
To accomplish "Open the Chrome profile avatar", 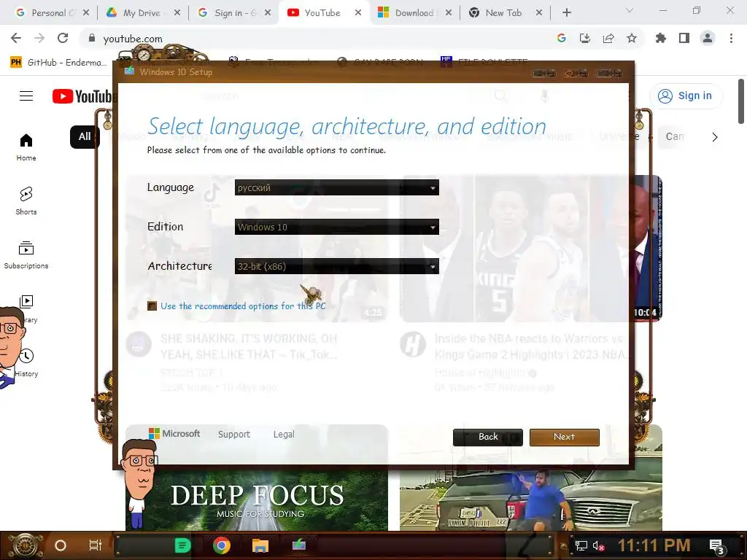I will tap(708, 38).
